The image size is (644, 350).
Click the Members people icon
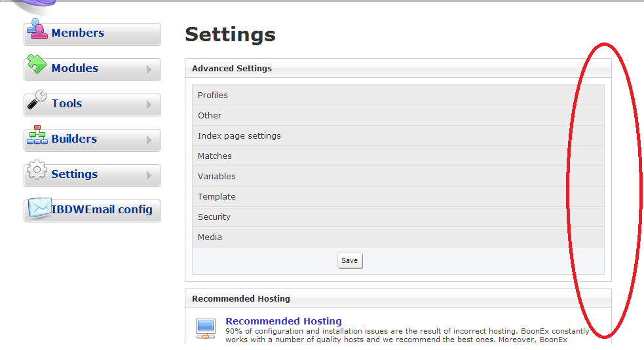tap(37, 29)
